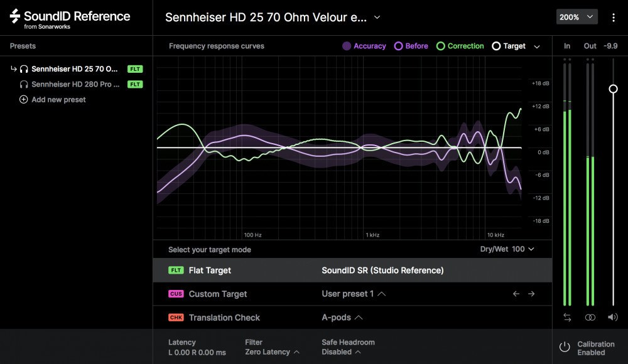
Task: Click the SoundID SR (Studio Reference) label
Action: (382, 270)
